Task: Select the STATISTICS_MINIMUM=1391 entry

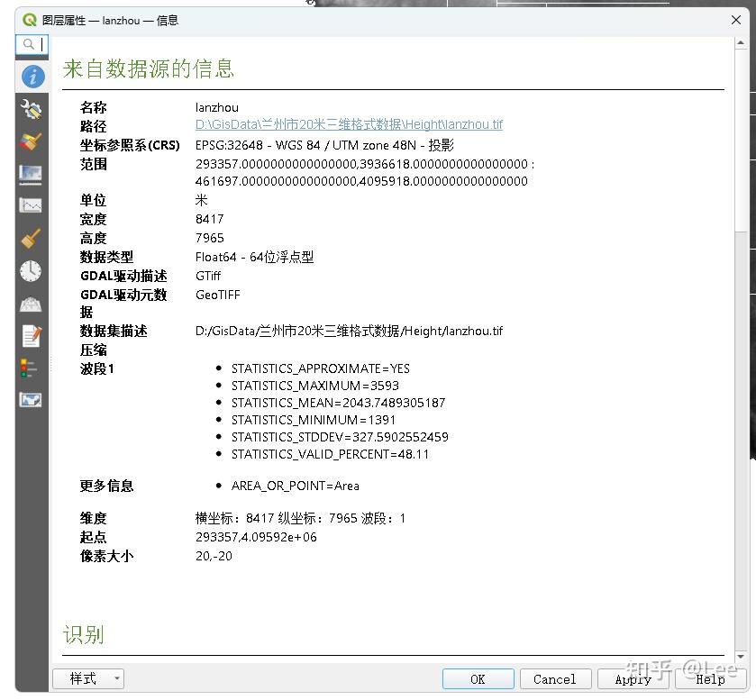Action: pyautogui.click(x=314, y=420)
